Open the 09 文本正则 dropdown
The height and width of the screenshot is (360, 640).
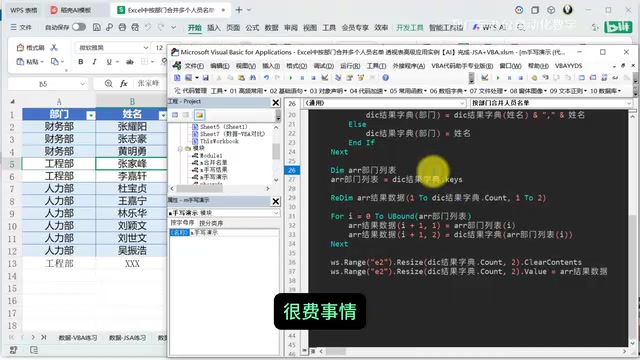[568, 91]
